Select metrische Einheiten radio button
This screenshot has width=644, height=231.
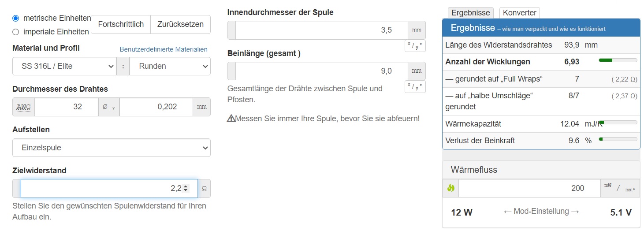[16, 18]
